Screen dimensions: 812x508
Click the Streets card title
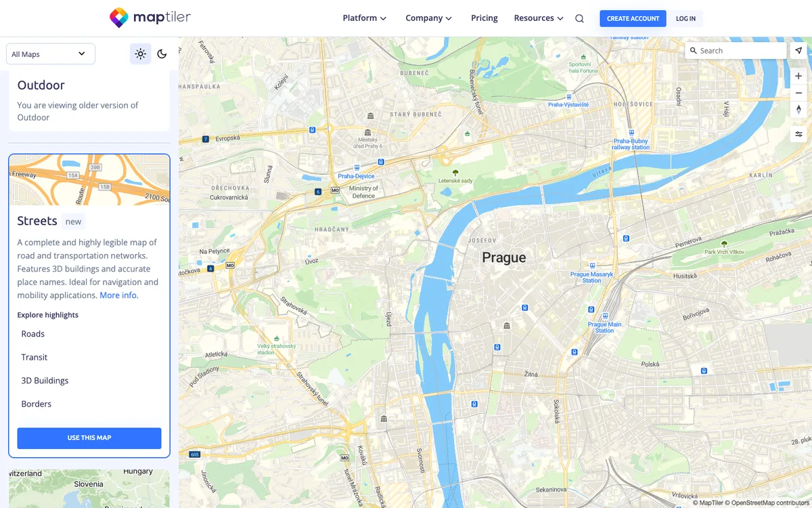click(37, 221)
